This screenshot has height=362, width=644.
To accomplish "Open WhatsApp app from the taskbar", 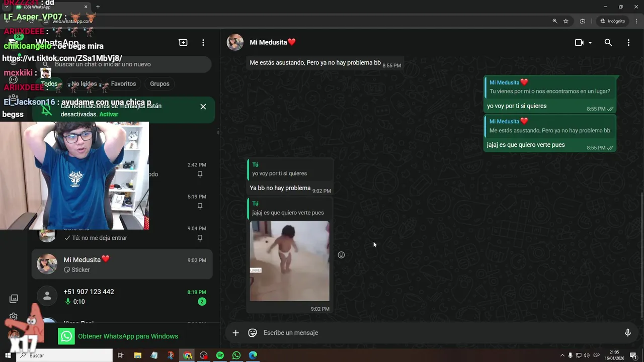I will [236, 355].
